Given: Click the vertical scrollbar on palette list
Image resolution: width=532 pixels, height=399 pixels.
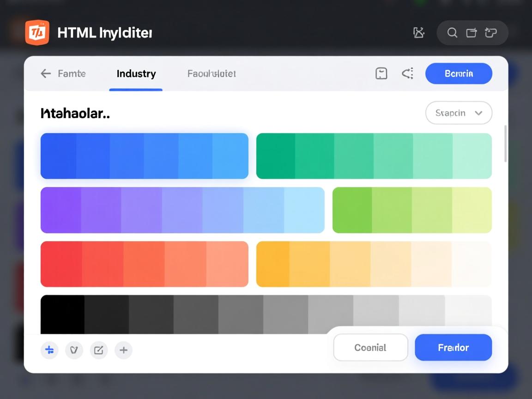Looking at the screenshot, I should click(x=506, y=143).
